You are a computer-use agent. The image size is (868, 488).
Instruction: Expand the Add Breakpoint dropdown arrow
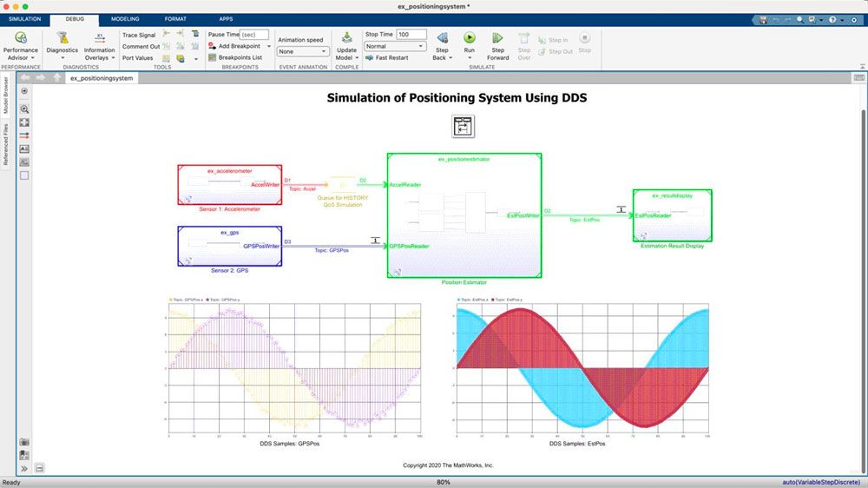point(269,46)
